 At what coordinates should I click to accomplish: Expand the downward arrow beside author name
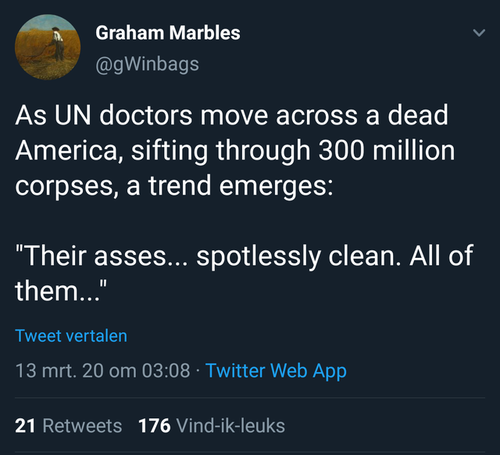[x=479, y=33]
